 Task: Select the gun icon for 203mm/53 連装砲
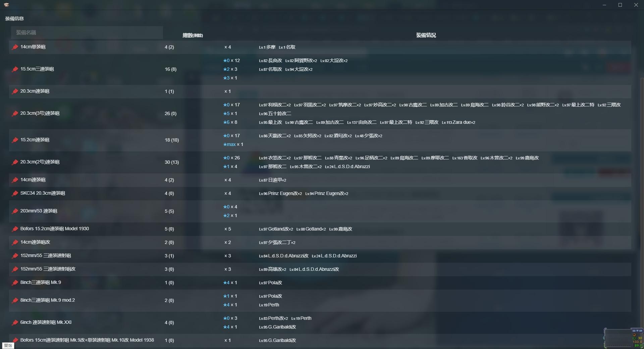click(14, 211)
